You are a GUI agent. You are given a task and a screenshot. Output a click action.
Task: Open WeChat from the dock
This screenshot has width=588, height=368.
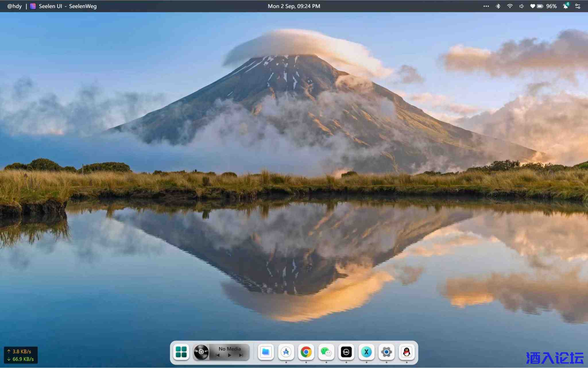(326, 352)
